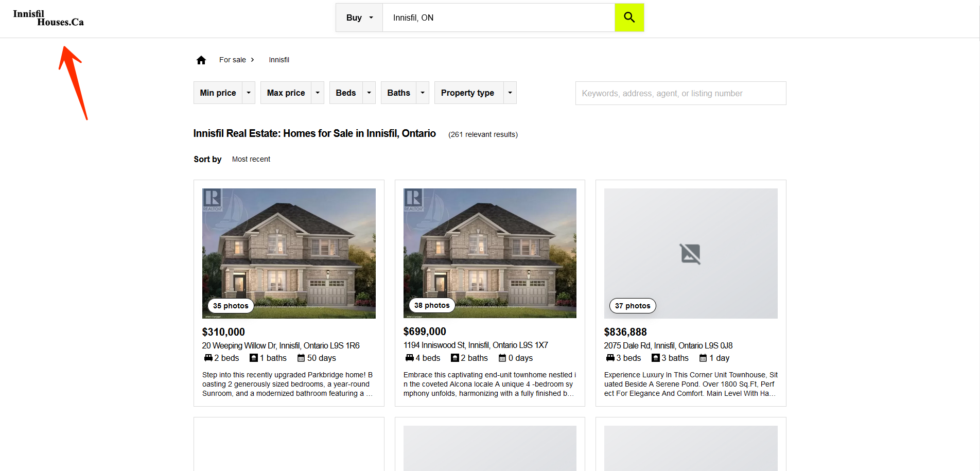
Task: Click the REALTOR badge on first listing photo
Action: pos(212,199)
